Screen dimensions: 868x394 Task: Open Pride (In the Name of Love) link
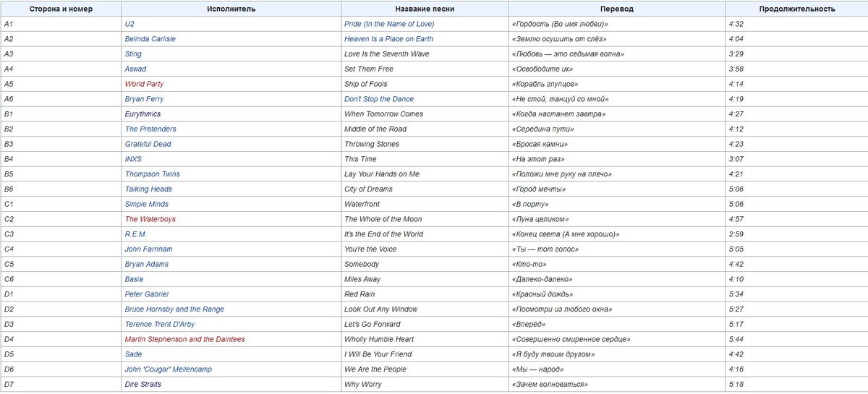tap(389, 24)
